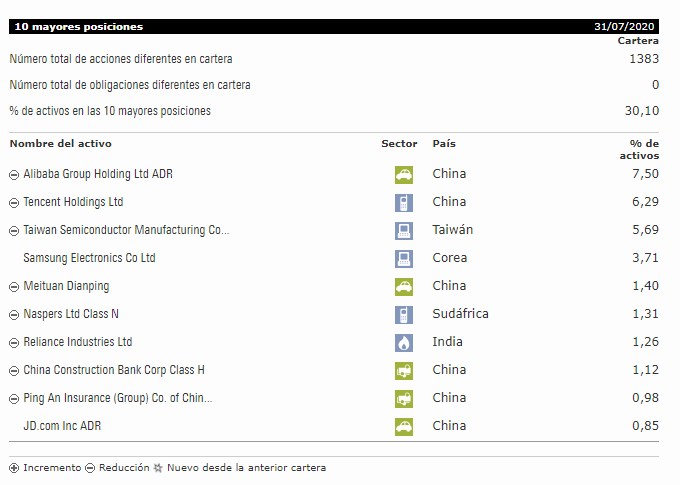
Task: Click the reduction icon beside Meituan Dianping
Action: [x=14, y=287]
